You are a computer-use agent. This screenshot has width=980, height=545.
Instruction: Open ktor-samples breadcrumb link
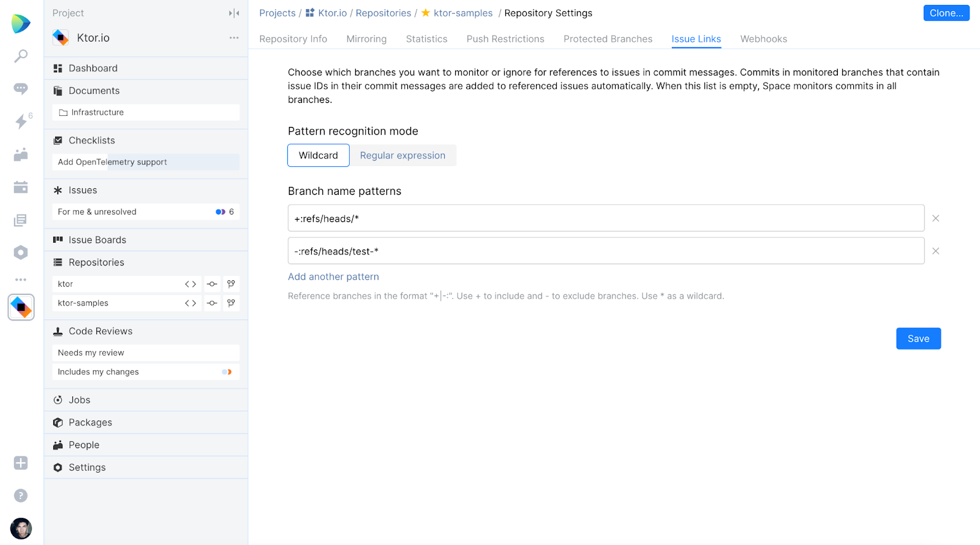[x=463, y=13]
